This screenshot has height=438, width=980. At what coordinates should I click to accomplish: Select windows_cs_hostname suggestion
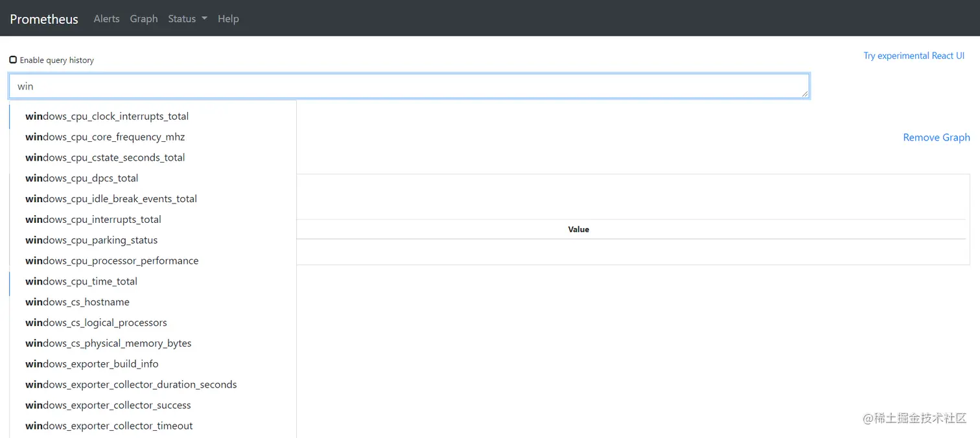pos(154,302)
